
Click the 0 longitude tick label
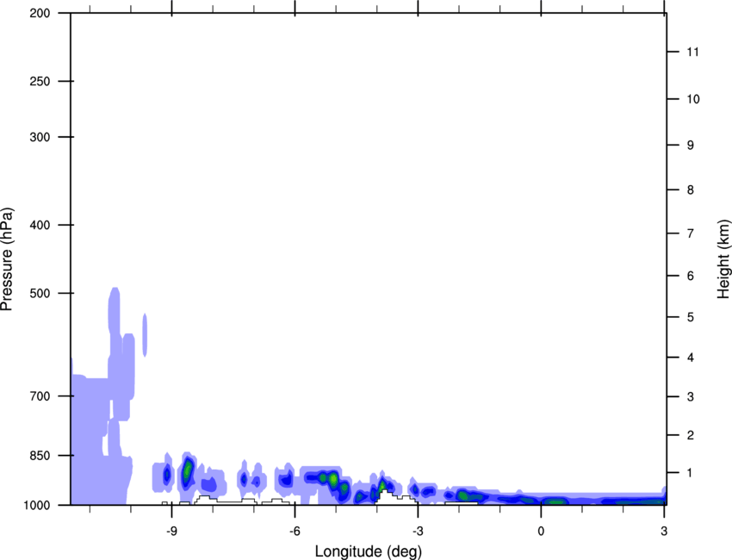point(541,532)
